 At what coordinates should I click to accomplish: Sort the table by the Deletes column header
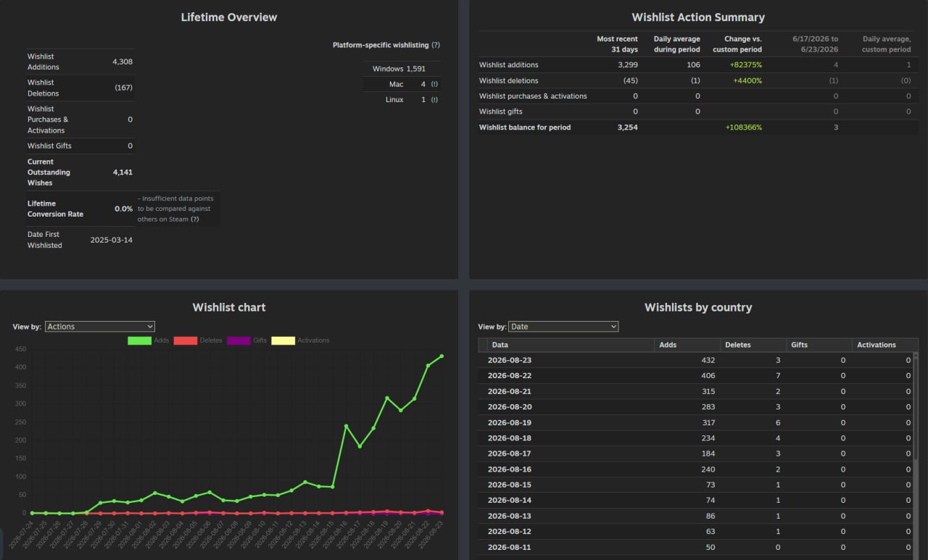tap(753, 345)
